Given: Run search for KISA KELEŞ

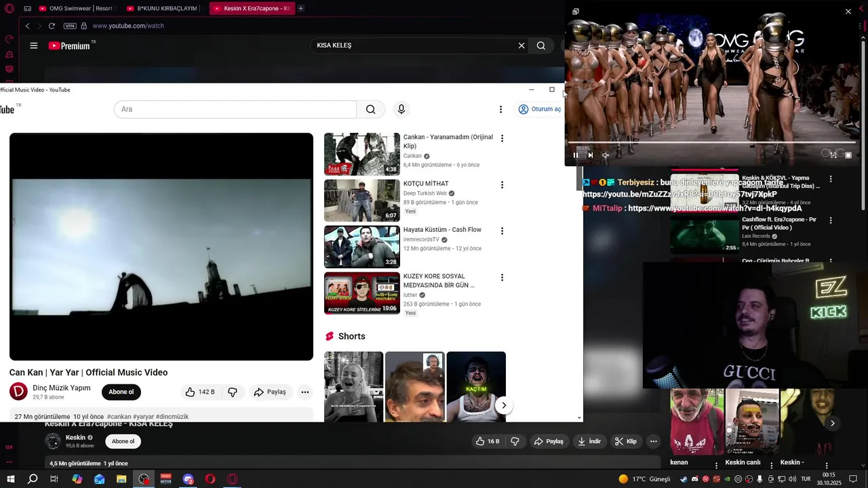Looking at the screenshot, I should click(541, 45).
